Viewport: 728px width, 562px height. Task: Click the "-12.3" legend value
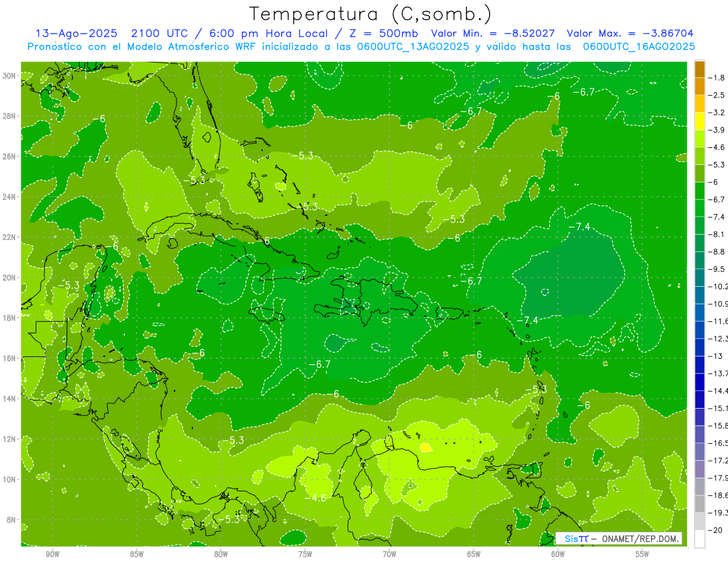(x=718, y=339)
